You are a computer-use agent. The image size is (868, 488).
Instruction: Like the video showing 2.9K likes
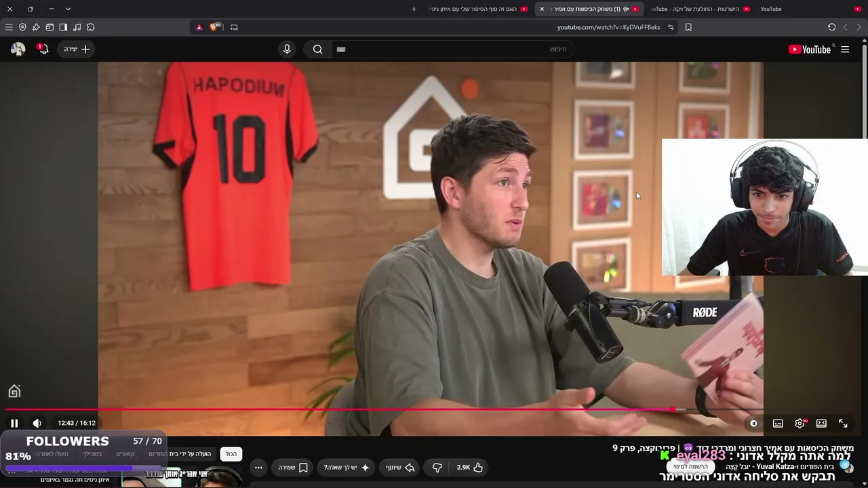coord(470,467)
